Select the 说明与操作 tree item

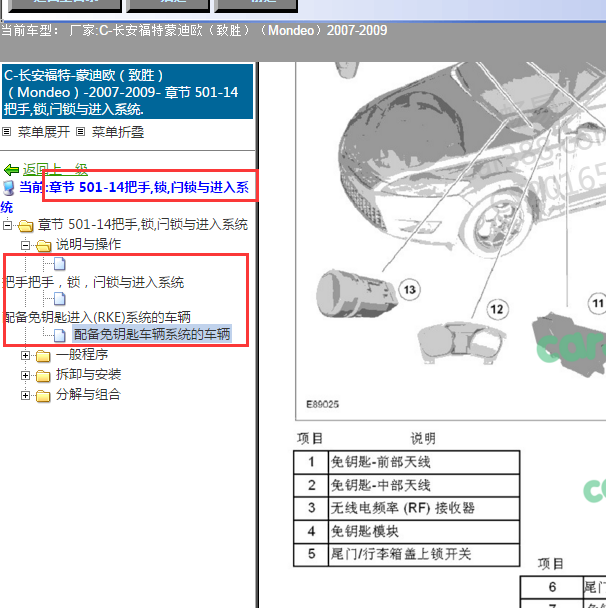click(x=88, y=244)
